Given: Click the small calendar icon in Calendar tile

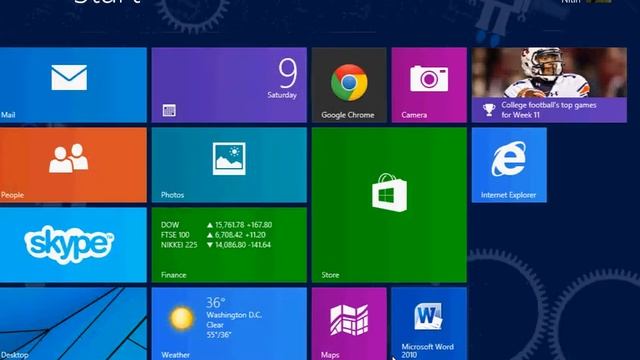Looking at the screenshot, I should [x=169, y=110].
